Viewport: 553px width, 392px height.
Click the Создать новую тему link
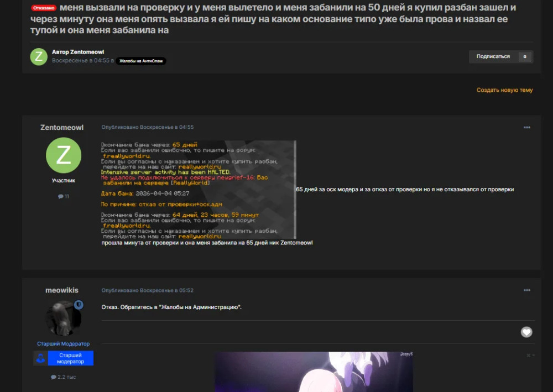tap(504, 90)
